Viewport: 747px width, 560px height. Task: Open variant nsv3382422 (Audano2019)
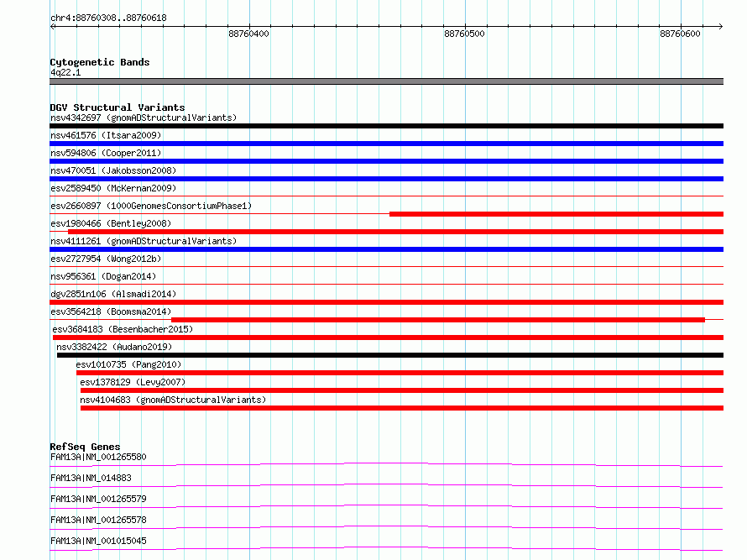[x=114, y=347]
